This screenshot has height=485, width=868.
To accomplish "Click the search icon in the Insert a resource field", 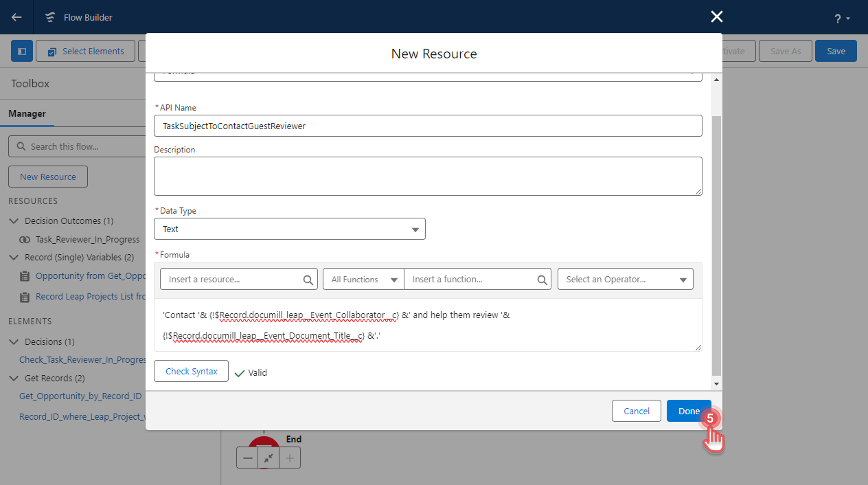I will (x=308, y=279).
